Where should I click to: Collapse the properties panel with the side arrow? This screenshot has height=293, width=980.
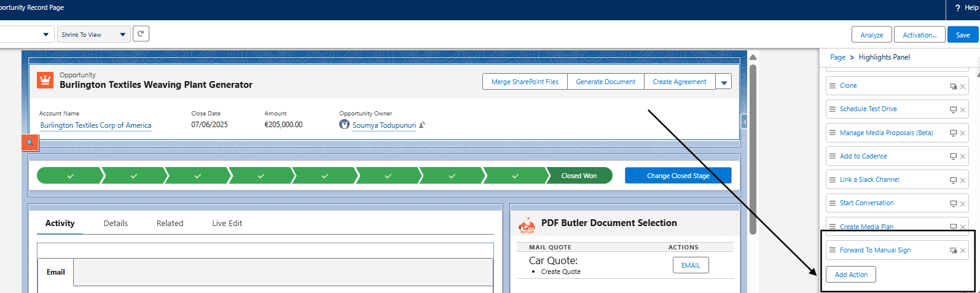pos(744,122)
